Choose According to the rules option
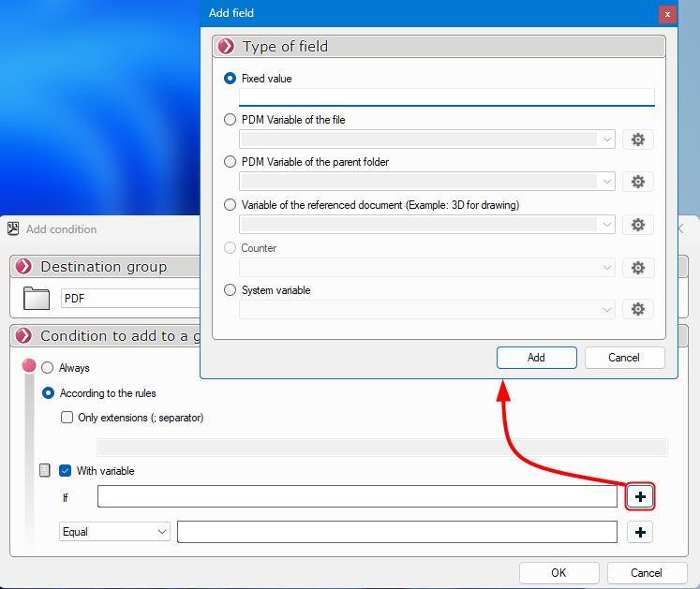 click(x=48, y=393)
